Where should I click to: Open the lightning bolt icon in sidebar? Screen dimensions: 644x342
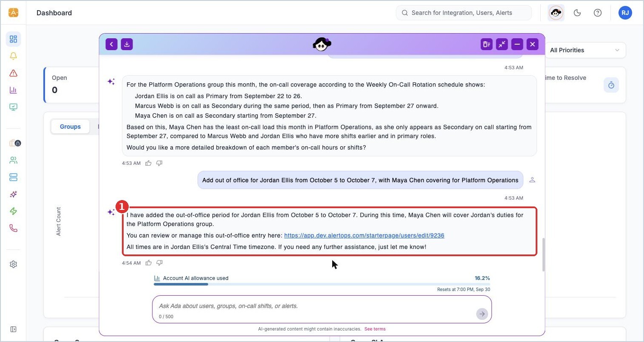click(13, 211)
